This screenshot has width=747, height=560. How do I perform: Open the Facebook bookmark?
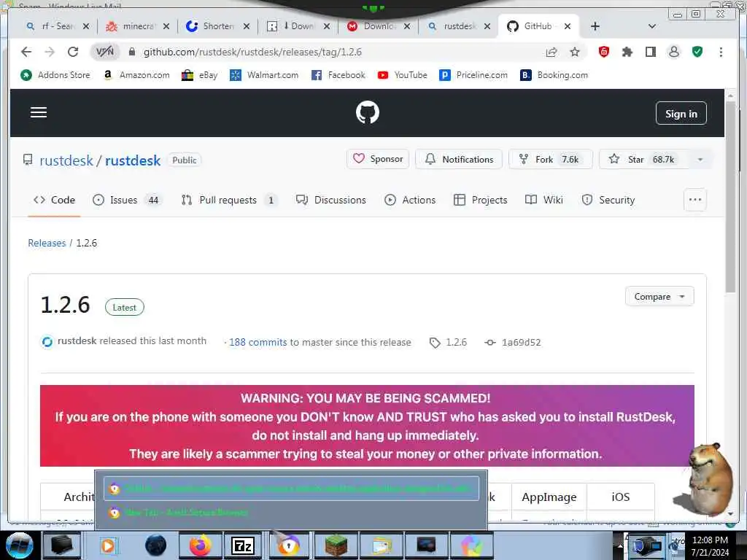coord(338,75)
